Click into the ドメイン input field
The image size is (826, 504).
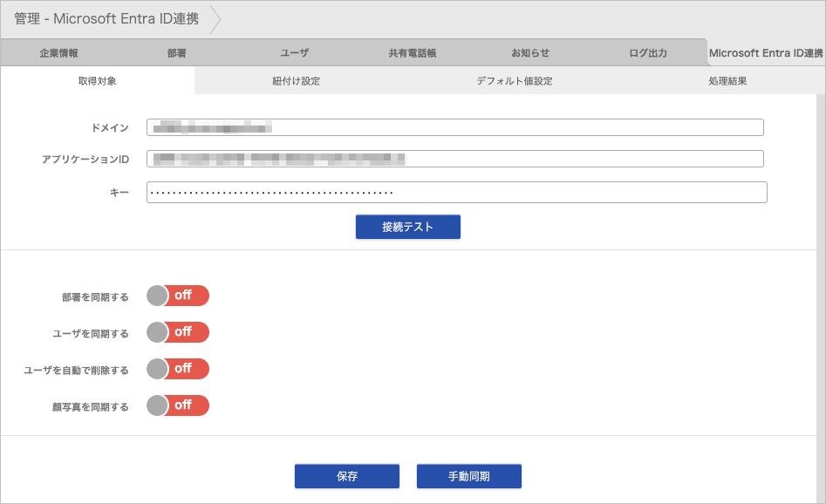click(x=455, y=127)
